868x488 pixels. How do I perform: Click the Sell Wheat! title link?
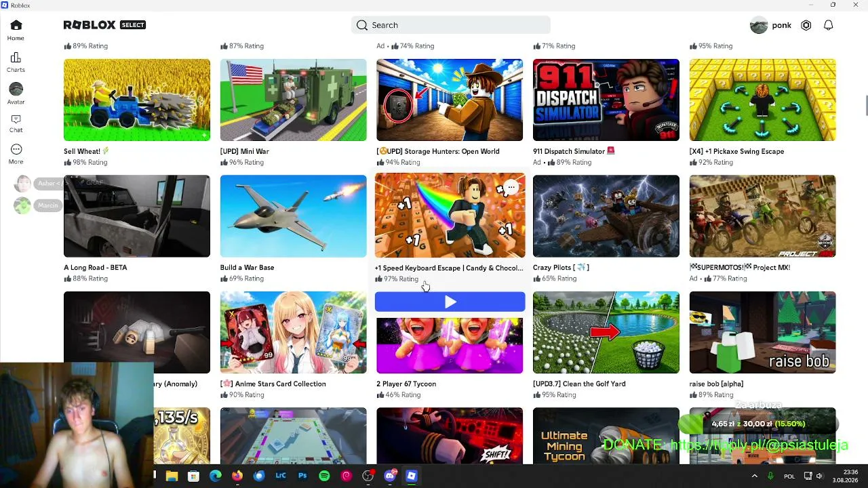[x=86, y=151]
